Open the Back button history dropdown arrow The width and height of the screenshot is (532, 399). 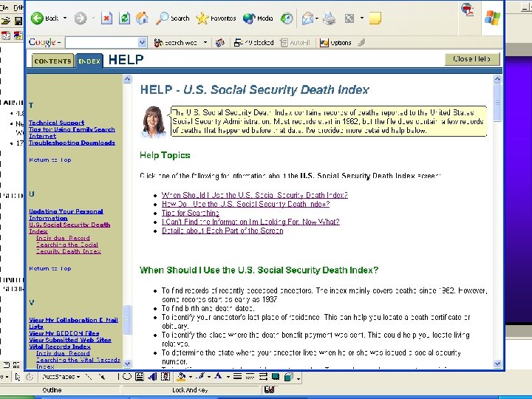coord(65,18)
